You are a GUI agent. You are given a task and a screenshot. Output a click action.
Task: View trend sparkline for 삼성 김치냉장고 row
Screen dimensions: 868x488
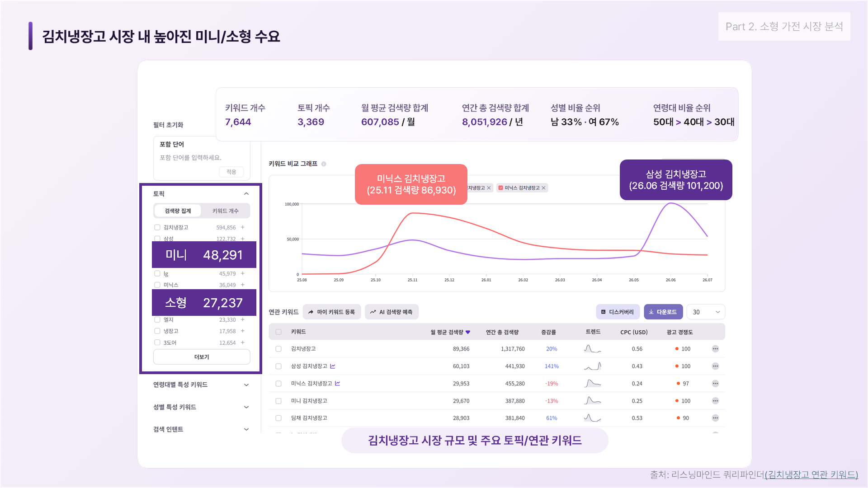click(592, 366)
